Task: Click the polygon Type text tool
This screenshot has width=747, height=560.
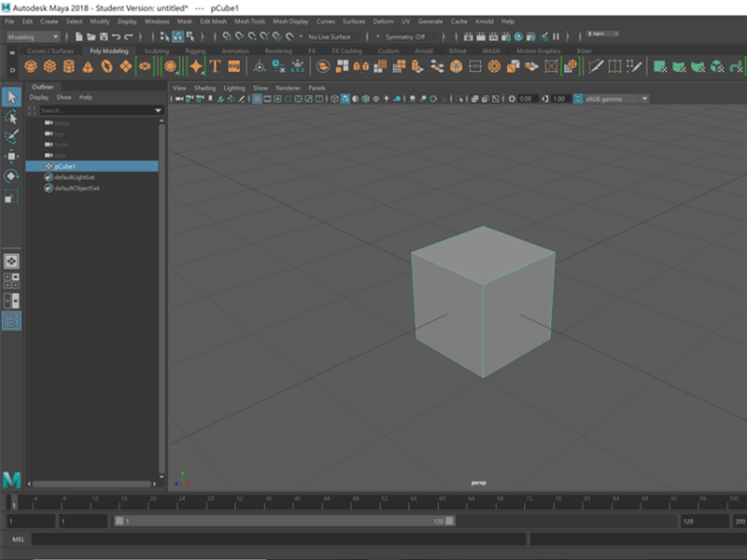Action: click(215, 66)
